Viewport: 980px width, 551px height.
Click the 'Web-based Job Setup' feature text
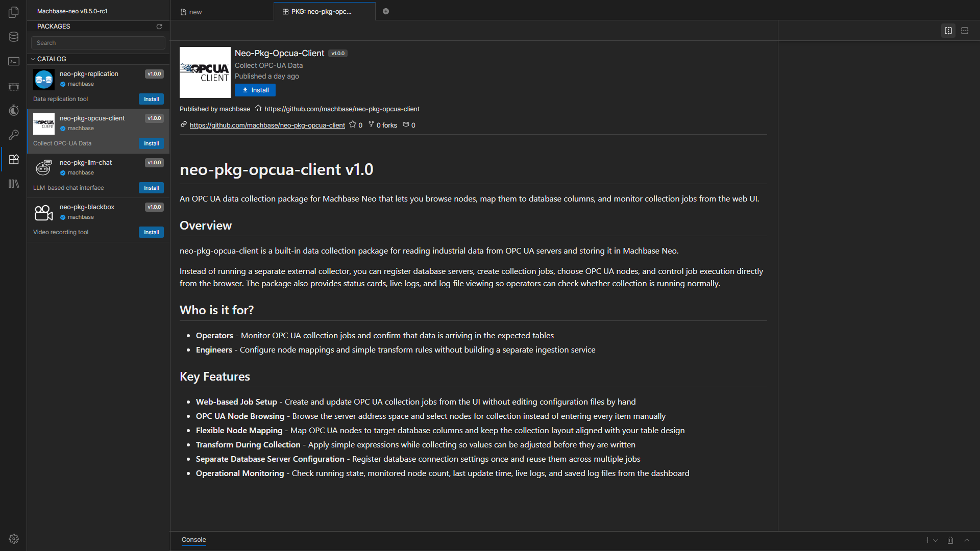click(236, 402)
